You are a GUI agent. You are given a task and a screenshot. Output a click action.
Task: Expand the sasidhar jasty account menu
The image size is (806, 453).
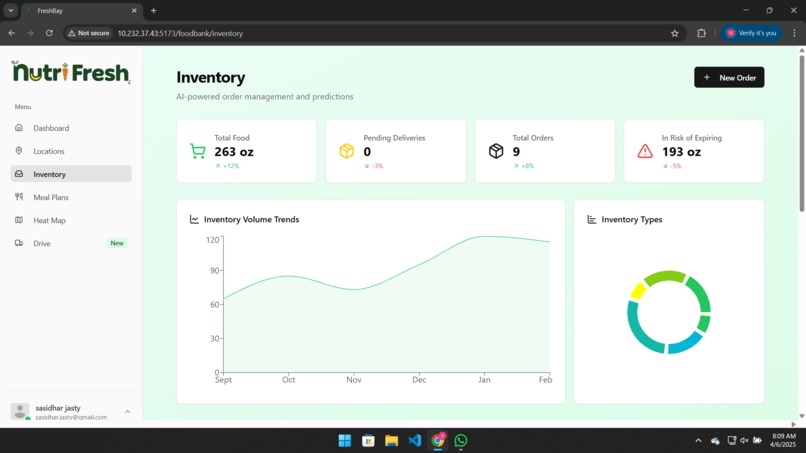point(127,412)
